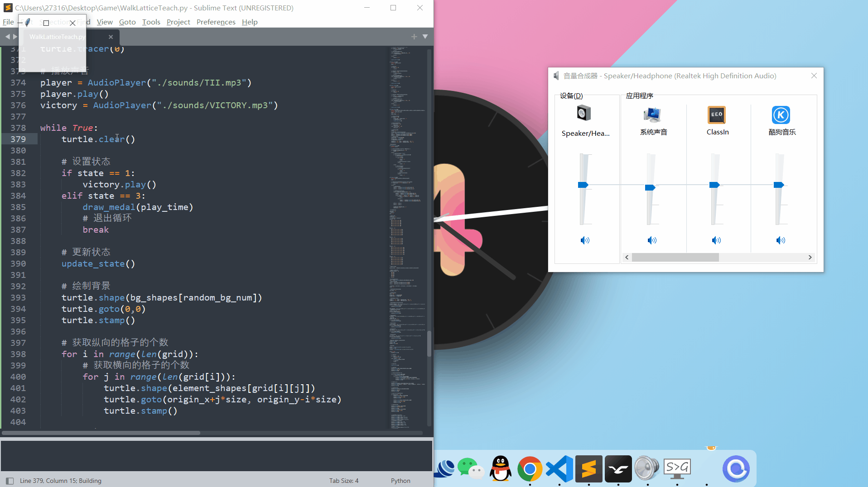This screenshot has width=868, height=487.
Task: Click line number 390 in the gutter
Action: (18, 263)
